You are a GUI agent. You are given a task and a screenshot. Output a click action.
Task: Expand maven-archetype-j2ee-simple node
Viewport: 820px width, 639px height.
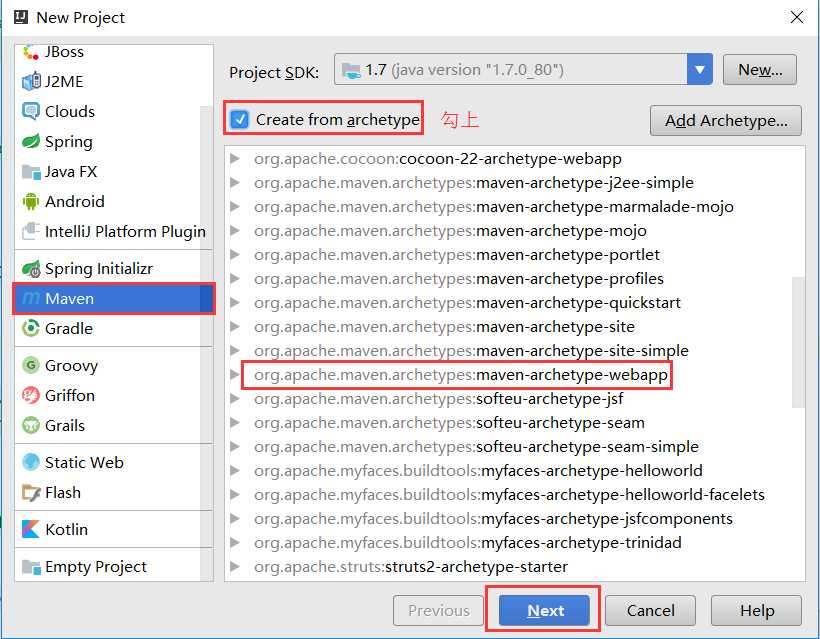click(x=235, y=182)
